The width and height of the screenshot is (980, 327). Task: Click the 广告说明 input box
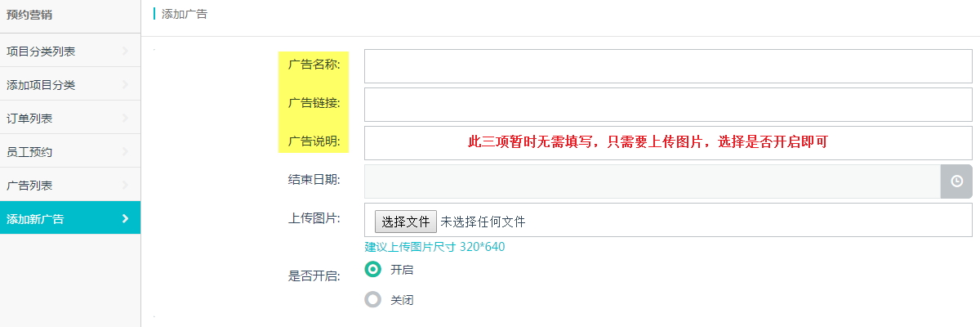[x=668, y=143]
